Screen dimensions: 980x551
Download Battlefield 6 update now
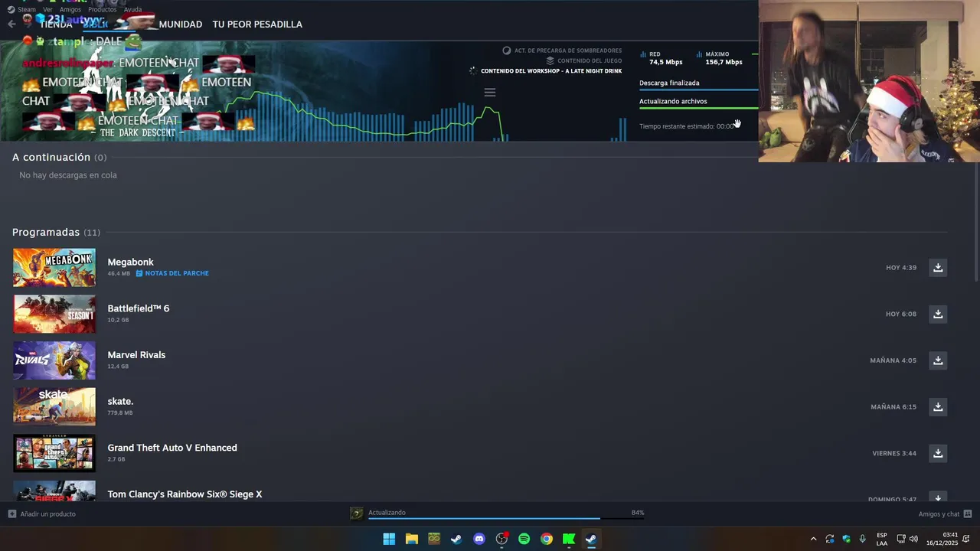click(938, 314)
